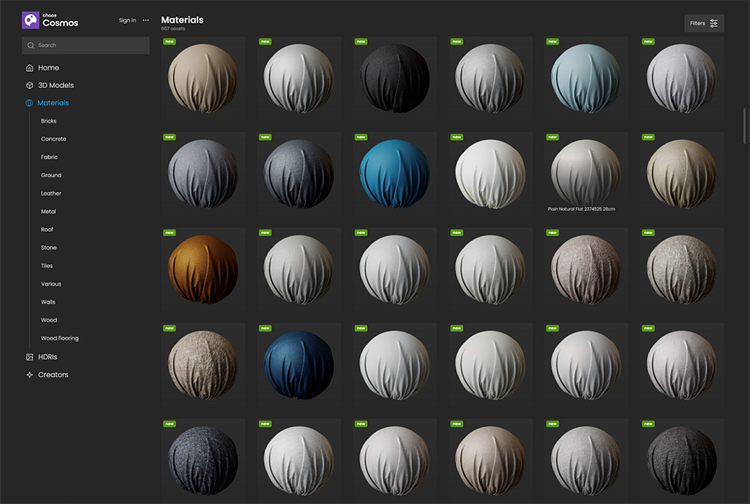This screenshot has width=750, height=504.
Task: Select the orange-brown fabric material thumbnail
Action: click(203, 269)
